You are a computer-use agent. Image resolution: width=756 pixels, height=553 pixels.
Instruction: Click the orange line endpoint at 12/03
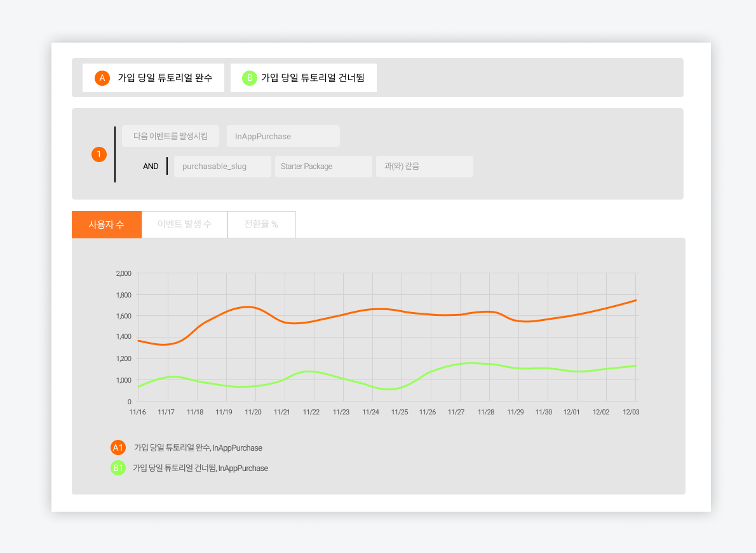[x=636, y=300]
